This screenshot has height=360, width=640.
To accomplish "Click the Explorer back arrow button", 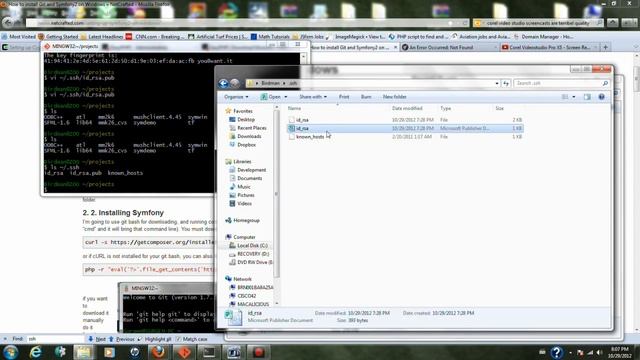I will point(223,83).
